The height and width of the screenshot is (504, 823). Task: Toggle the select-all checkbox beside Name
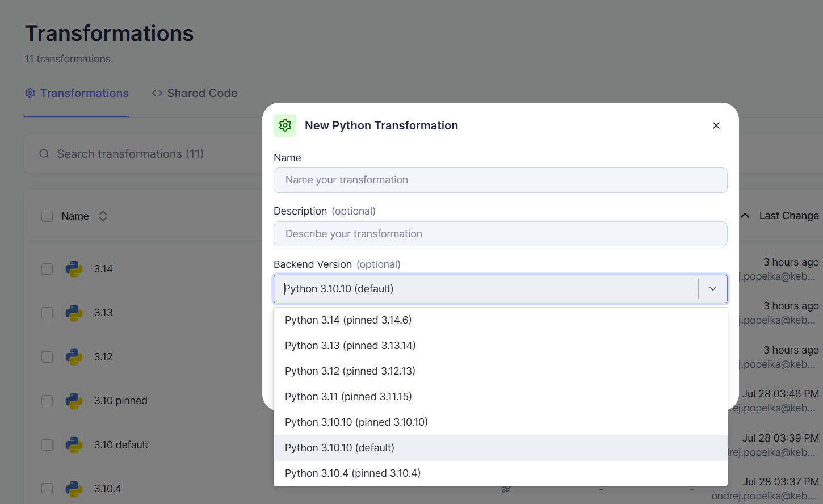click(x=47, y=216)
